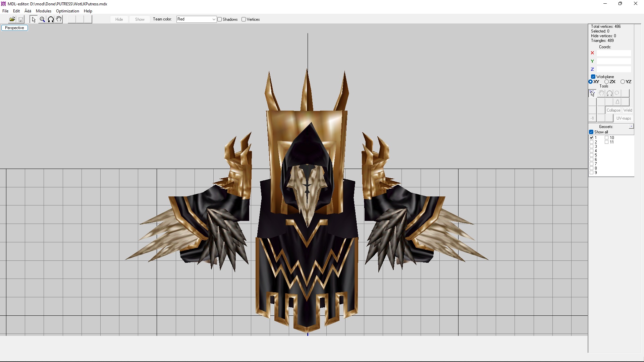Choose the circle Scale tool in Tools panel
The height and width of the screenshot is (362, 644).
617,93
